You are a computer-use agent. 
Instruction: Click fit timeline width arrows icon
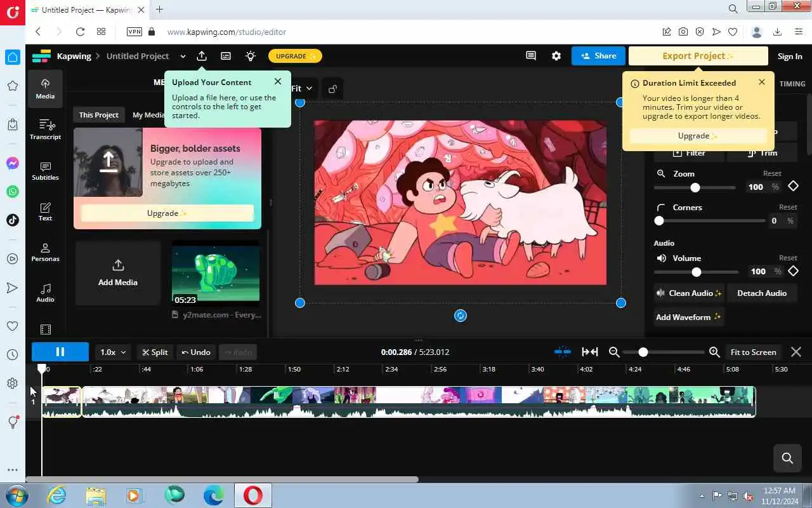click(x=590, y=352)
